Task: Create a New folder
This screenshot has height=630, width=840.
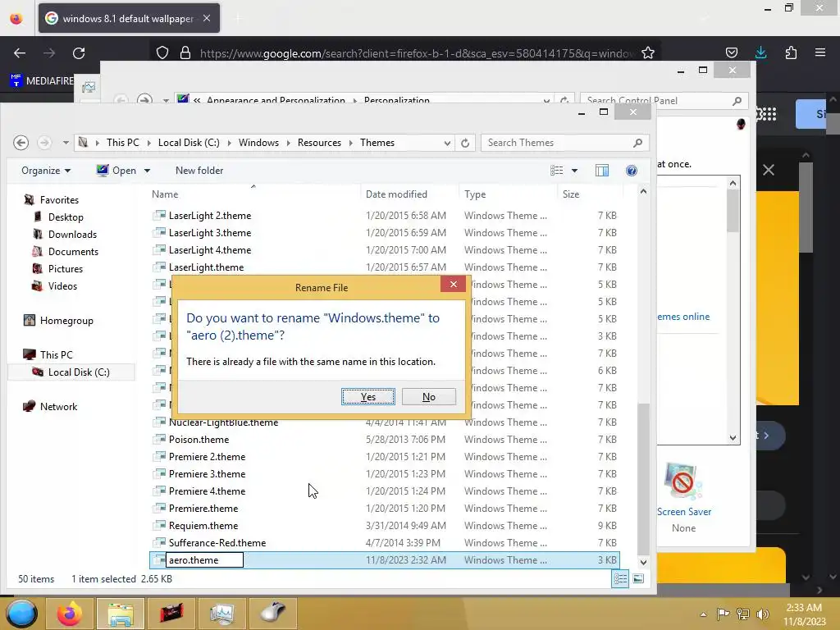Action: (x=199, y=171)
